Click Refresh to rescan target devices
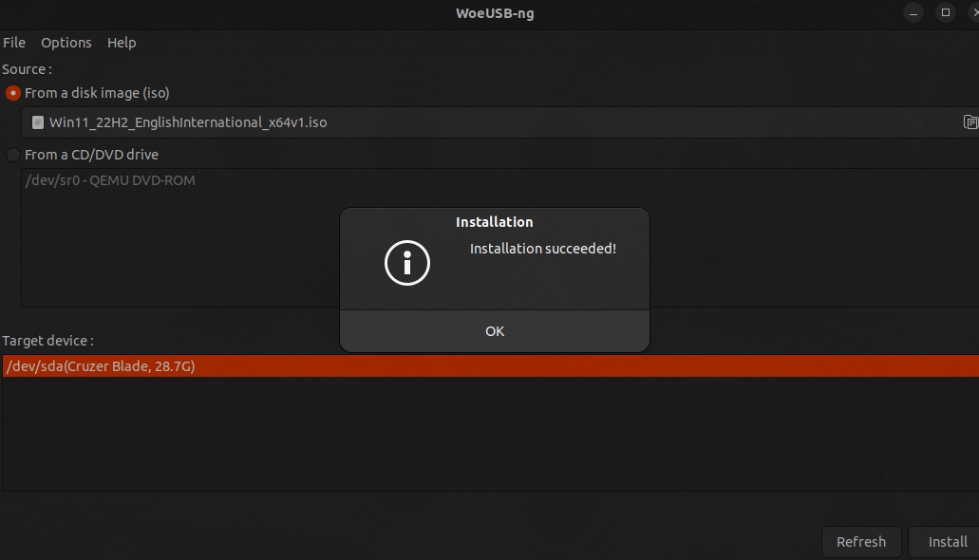This screenshot has width=979, height=560. pyautogui.click(x=860, y=541)
